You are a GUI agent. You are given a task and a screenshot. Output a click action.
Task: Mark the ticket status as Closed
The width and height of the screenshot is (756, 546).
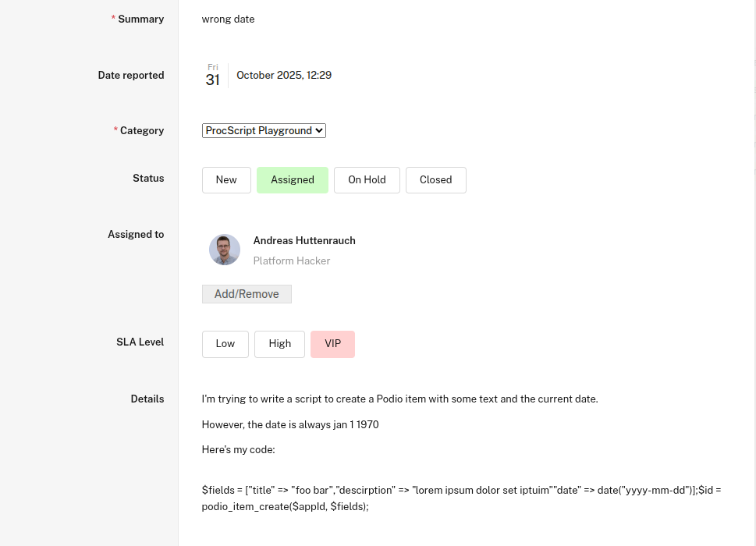[435, 180]
